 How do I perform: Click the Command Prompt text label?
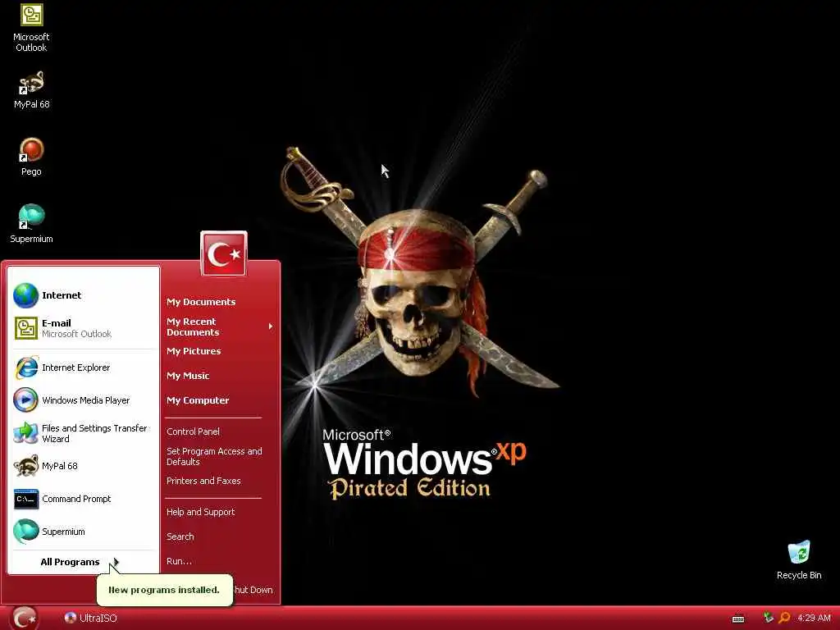coord(76,499)
